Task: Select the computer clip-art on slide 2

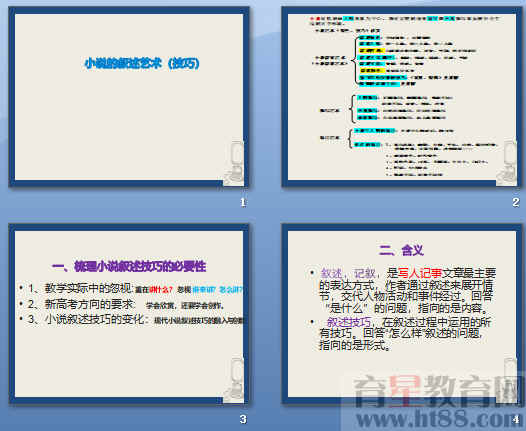Action: point(507,163)
